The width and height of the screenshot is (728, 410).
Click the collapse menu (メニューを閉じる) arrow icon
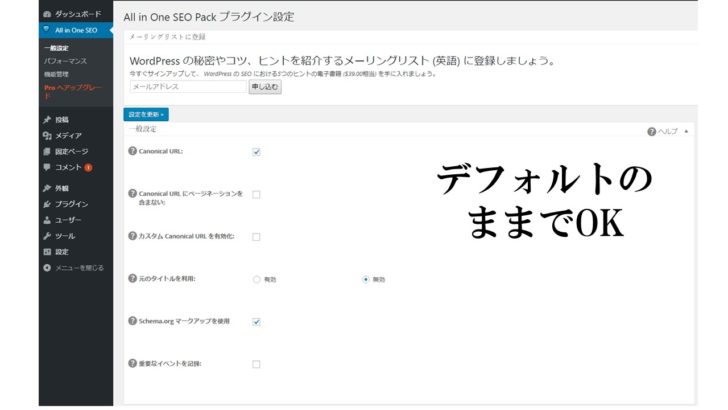pyautogui.click(x=47, y=268)
